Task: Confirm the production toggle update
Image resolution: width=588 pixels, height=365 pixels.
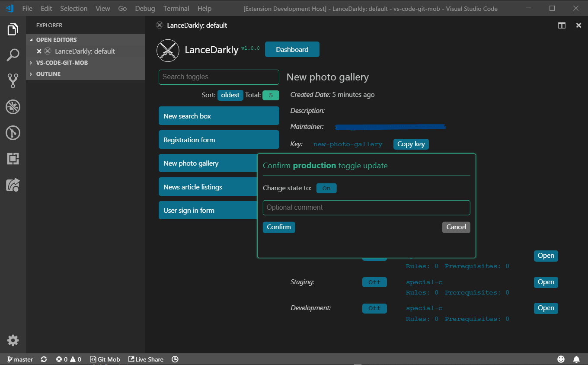Action: 279,227
